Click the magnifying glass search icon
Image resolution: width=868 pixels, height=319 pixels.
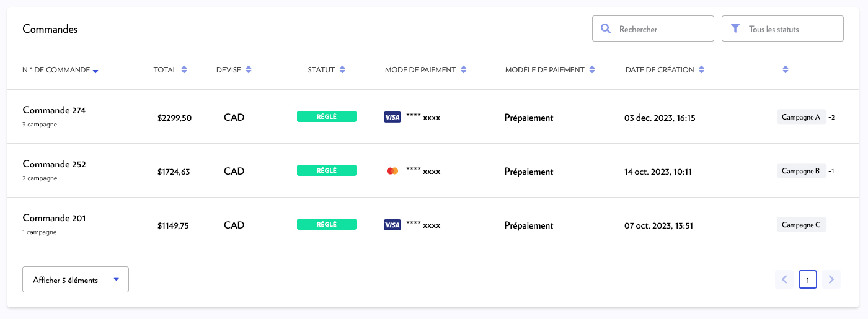pyautogui.click(x=606, y=29)
